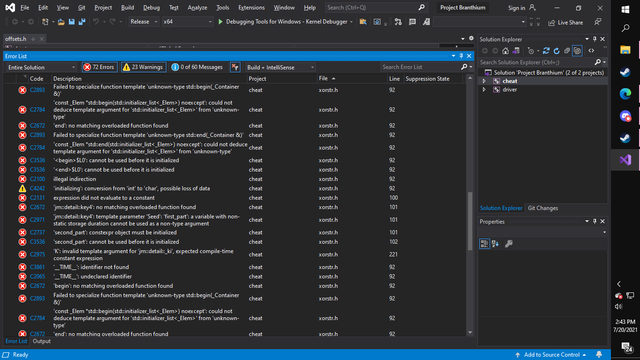Toggle the 72 Errors filter
The image size is (640, 360).
click(x=100, y=67)
